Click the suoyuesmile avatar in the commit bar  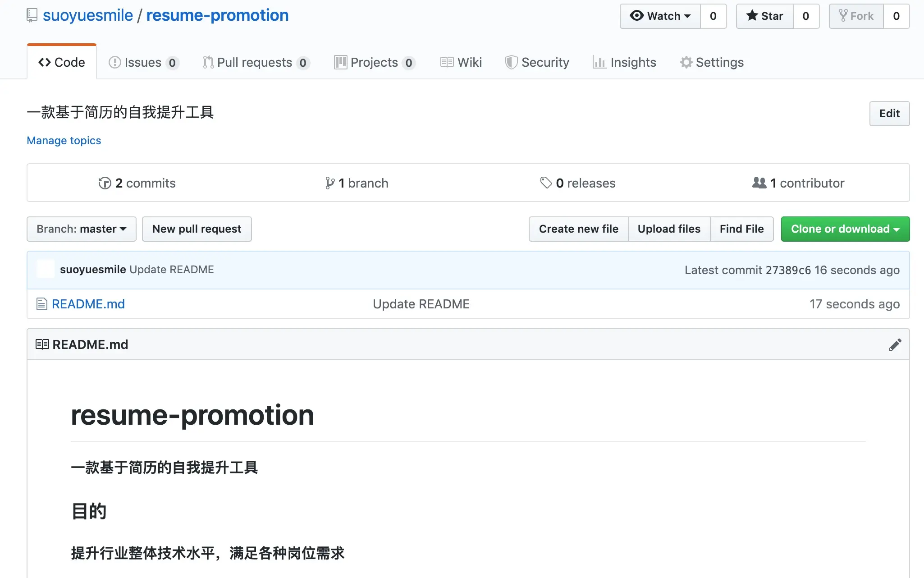click(46, 270)
